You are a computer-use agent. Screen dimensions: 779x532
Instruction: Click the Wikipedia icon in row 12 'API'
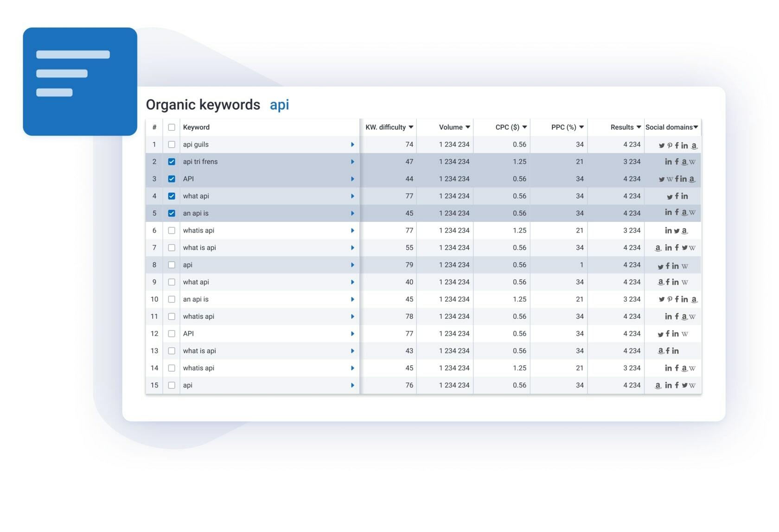684,334
